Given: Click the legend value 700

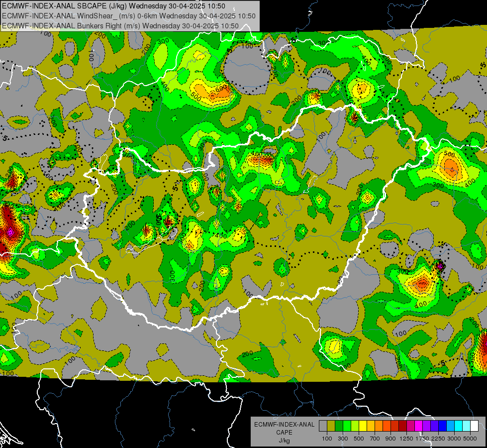Looking at the screenshot, I should (x=375, y=439).
